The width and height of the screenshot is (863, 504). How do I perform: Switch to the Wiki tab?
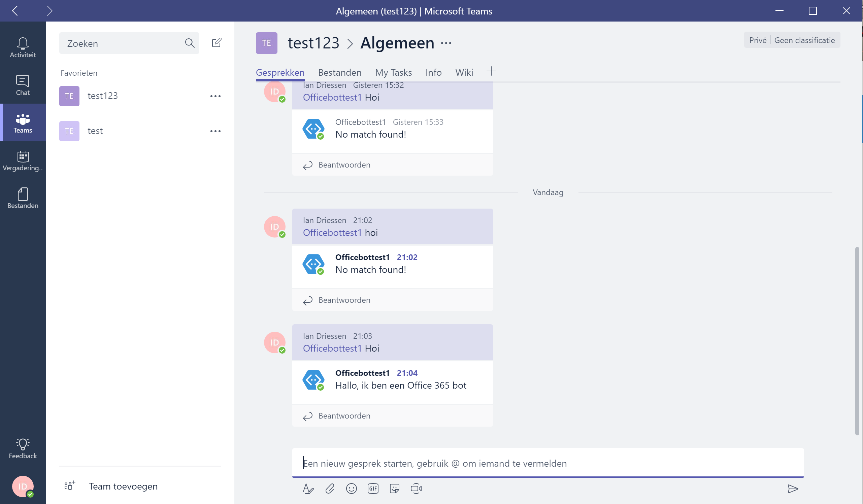pos(464,72)
